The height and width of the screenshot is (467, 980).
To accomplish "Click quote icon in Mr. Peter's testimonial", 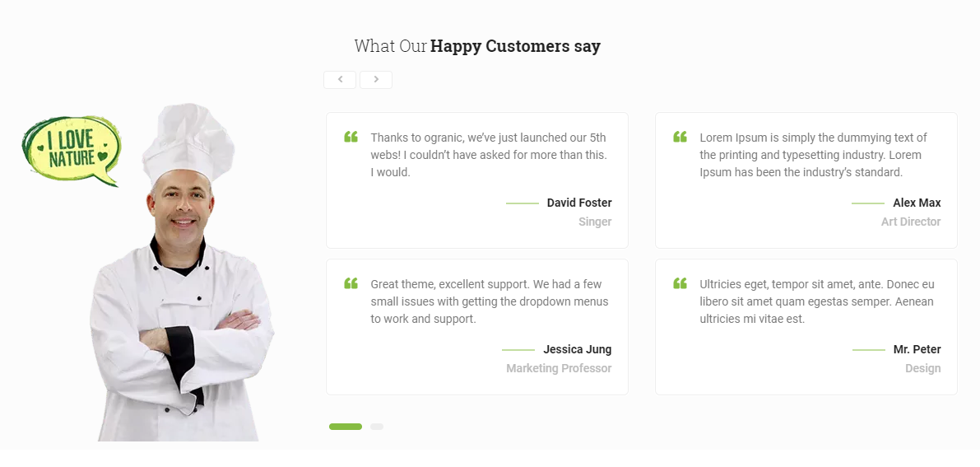I will [x=680, y=283].
